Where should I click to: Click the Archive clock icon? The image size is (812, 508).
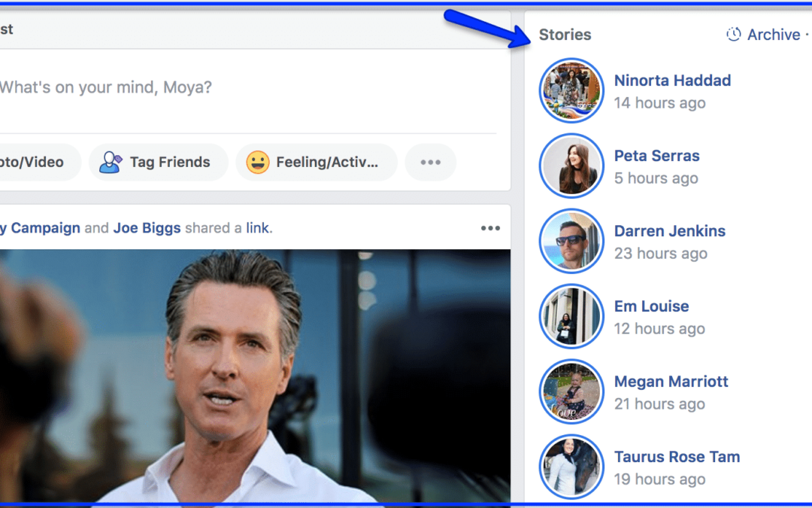coord(733,34)
